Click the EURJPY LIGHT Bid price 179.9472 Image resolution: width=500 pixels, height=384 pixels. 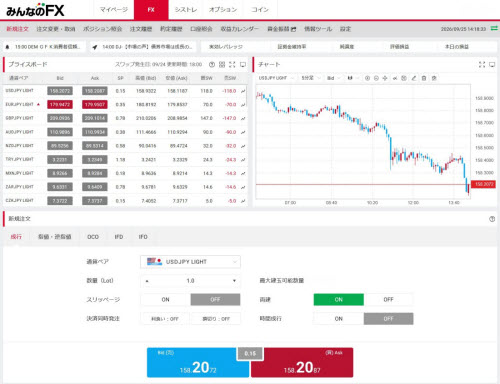(x=60, y=105)
